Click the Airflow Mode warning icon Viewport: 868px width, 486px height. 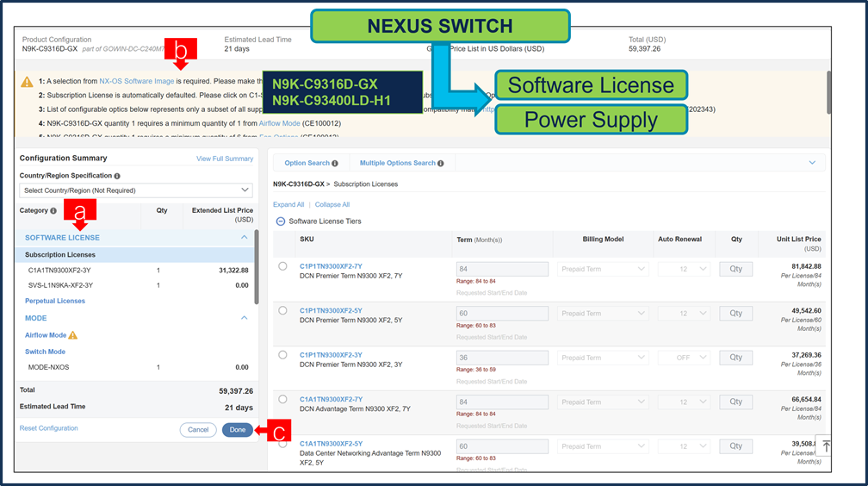tap(73, 335)
